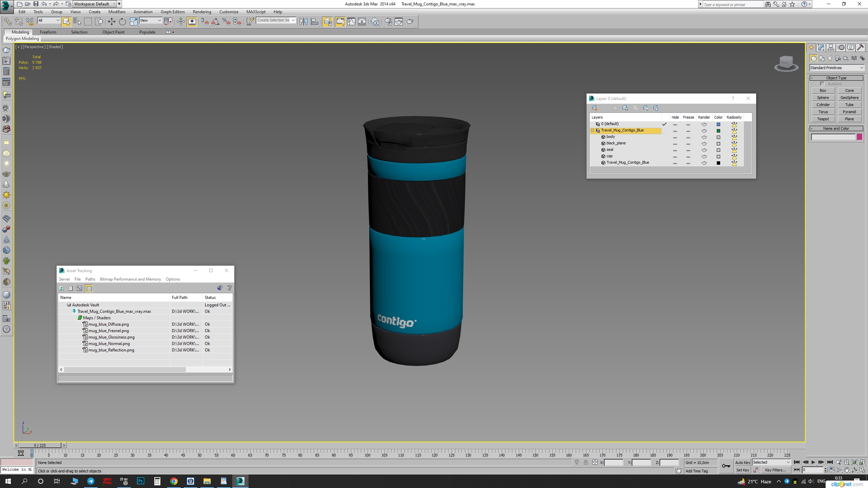Viewport: 868px width, 488px height.
Task: Click the pink object color swatch
Action: pos(860,137)
